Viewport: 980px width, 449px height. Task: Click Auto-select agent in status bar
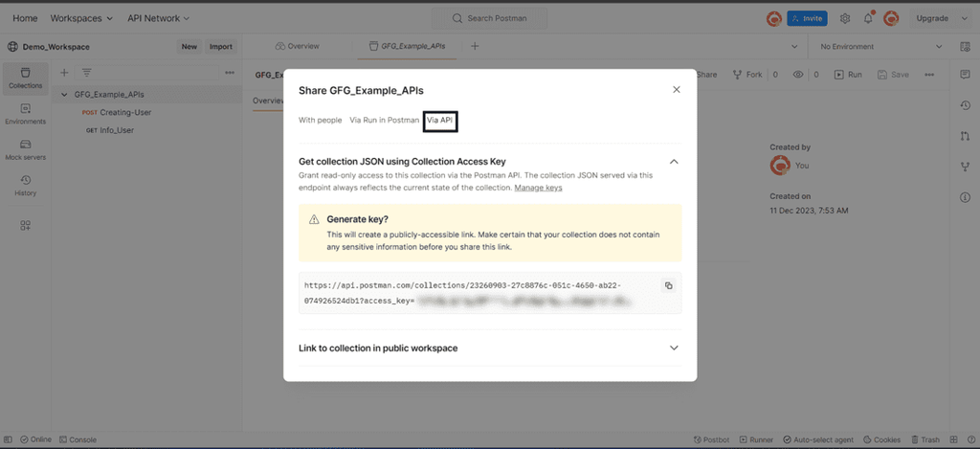click(818, 440)
